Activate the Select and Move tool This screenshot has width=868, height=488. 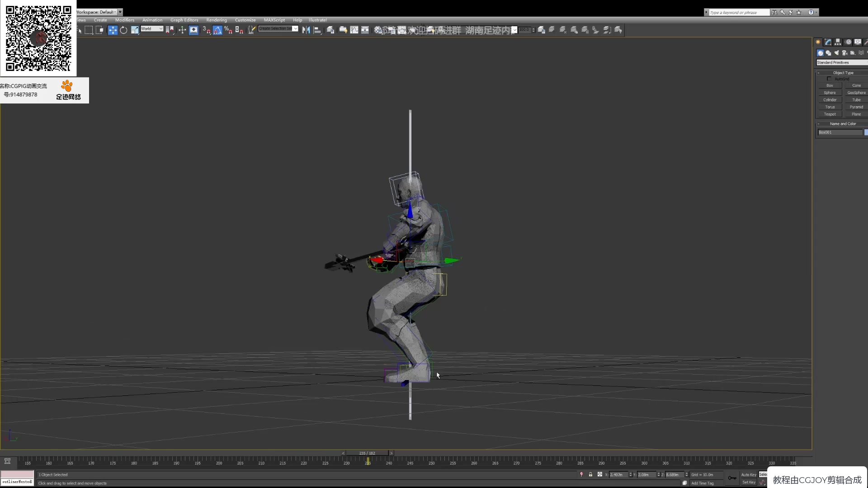pos(113,30)
